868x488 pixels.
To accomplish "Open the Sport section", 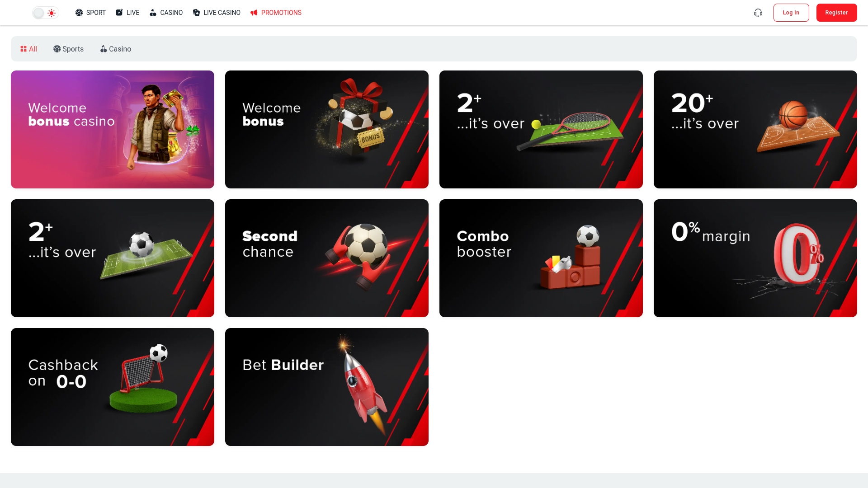I will [90, 13].
